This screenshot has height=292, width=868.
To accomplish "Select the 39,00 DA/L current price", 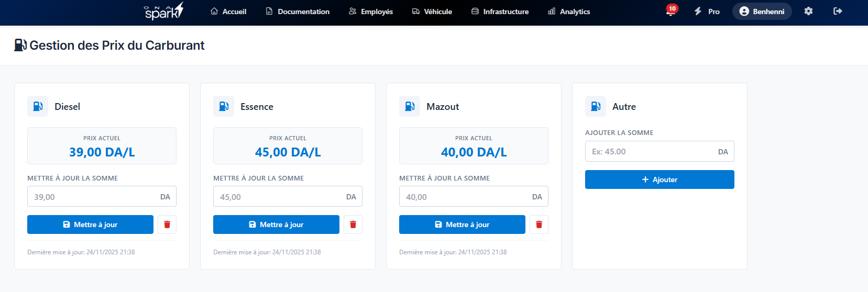I will point(102,152).
